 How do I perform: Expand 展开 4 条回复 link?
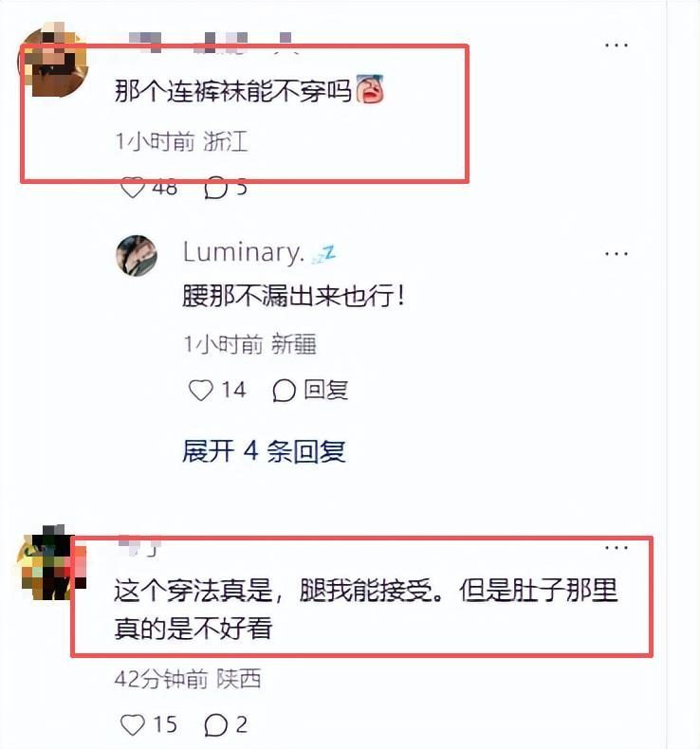[264, 450]
